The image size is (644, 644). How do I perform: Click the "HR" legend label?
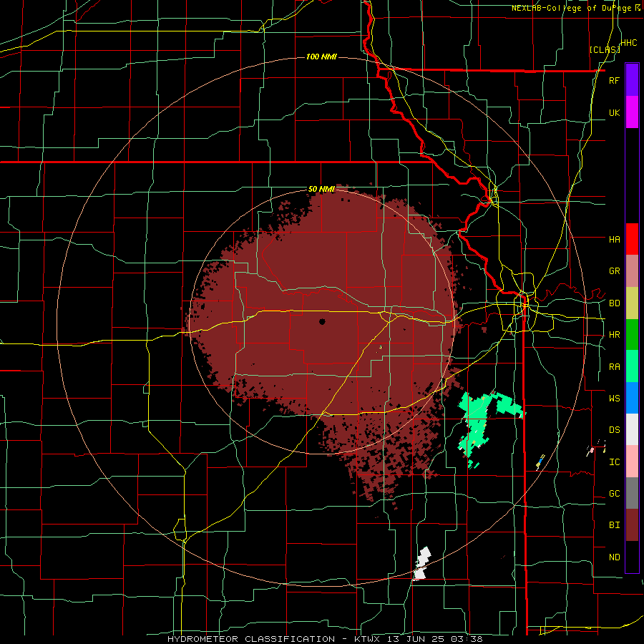[x=614, y=335]
